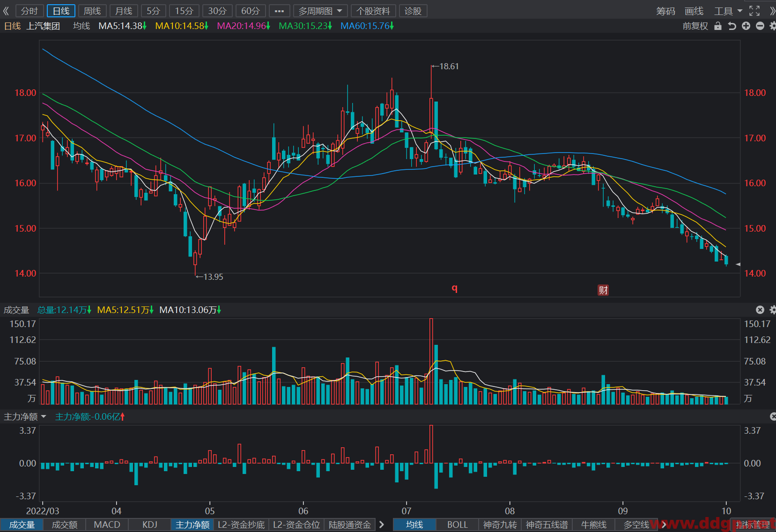Open main chart settings gear
This screenshot has height=532, width=776.
(x=772, y=26)
